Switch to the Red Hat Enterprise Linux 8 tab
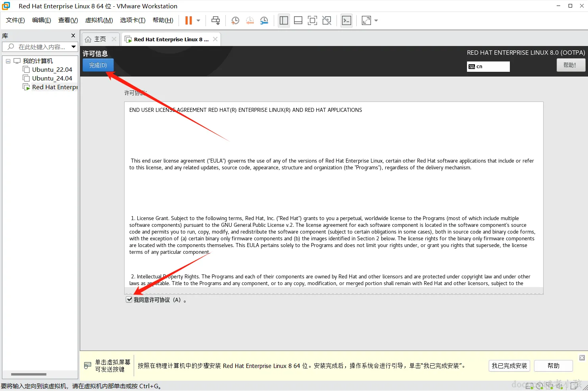This screenshot has width=588, height=391. click(x=171, y=39)
